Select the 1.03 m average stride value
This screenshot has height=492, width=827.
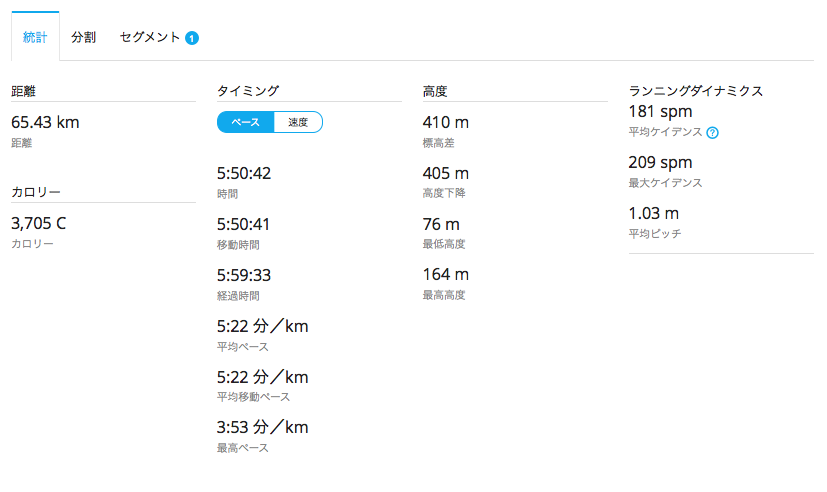(653, 214)
